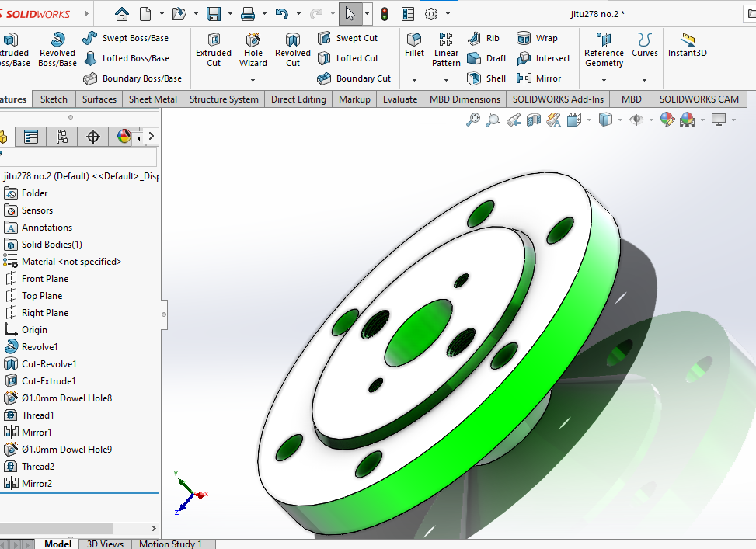Print the document using the printer icon
The width and height of the screenshot is (756, 549).
point(248,14)
